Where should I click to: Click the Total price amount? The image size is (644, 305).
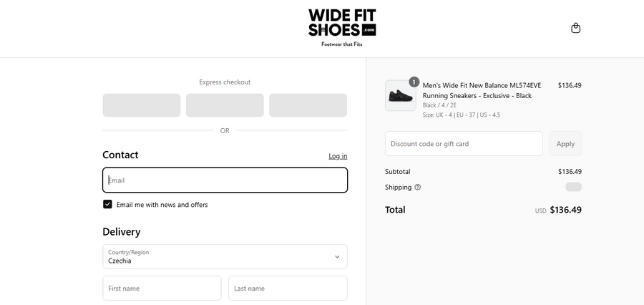pos(565,210)
